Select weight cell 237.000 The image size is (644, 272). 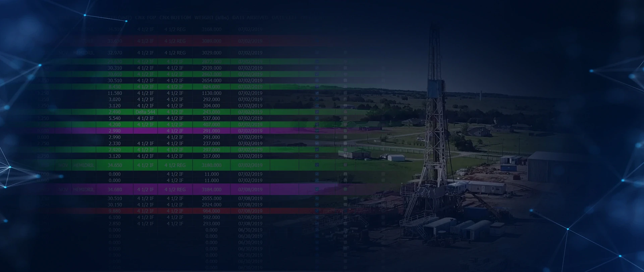pyautogui.click(x=211, y=143)
